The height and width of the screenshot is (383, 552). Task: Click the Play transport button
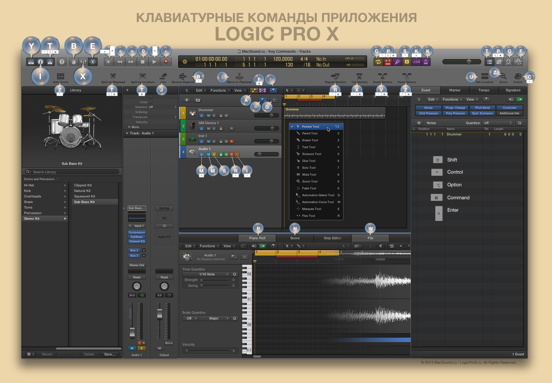(154, 62)
